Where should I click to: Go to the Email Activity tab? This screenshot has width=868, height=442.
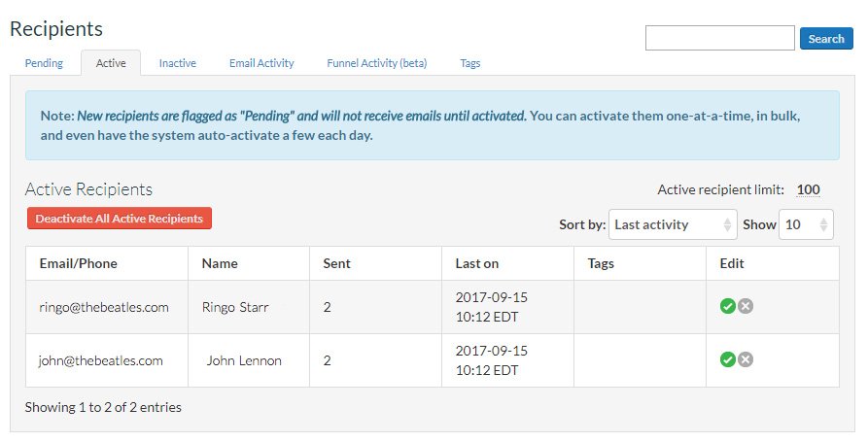[x=261, y=63]
